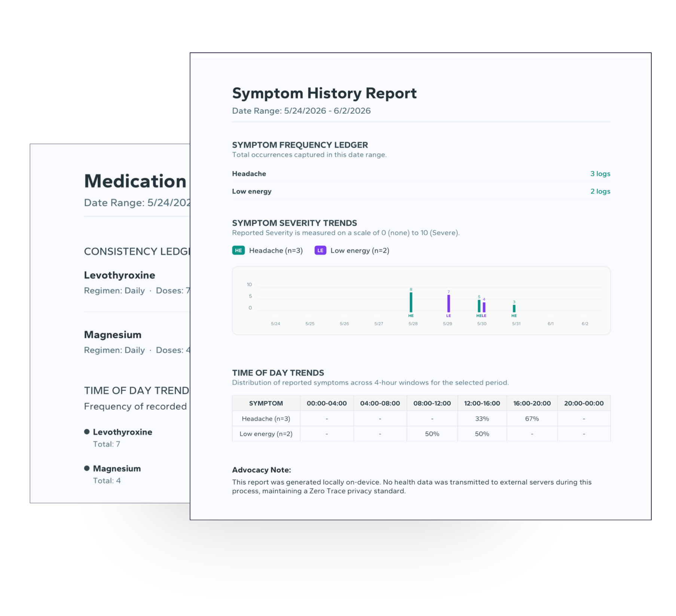
Task: Click the SYMPTOM FREQUENCY LEDGER heading
Action: (x=300, y=145)
